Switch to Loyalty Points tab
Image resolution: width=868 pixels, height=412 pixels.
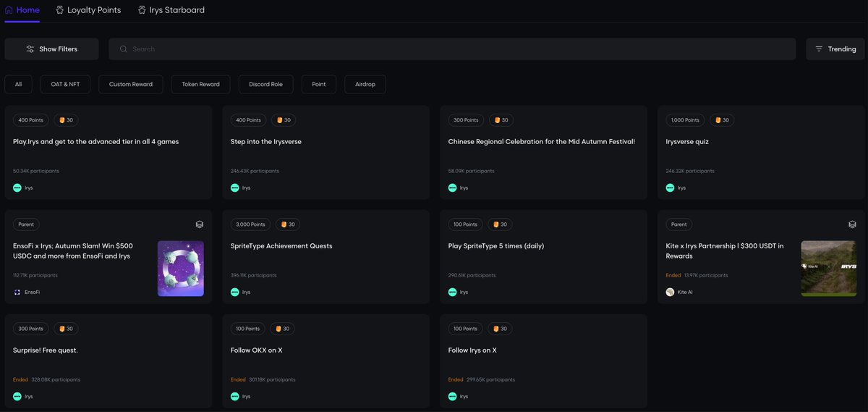88,10
